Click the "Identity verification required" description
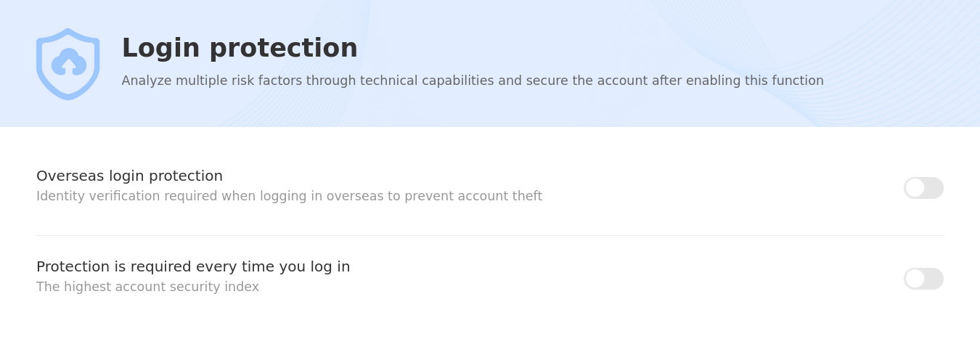980x339 pixels. (289, 196)
